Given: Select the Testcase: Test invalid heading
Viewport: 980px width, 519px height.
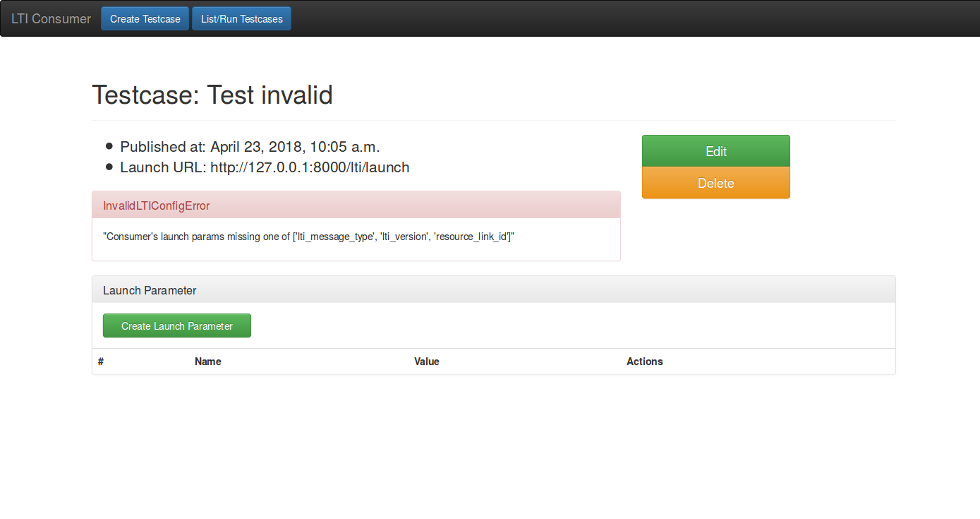Looking at the screenshot, I should (212, 95).
